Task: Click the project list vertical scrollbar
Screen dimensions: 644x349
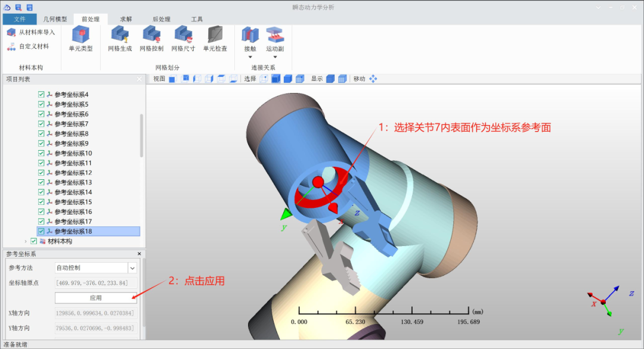Action: tap(142, 135)
